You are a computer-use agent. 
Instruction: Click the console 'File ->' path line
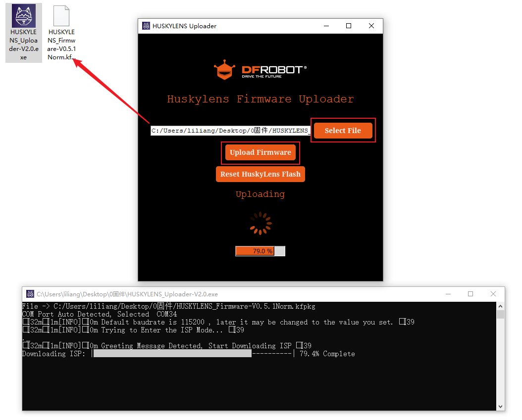[x=168, y=306]
